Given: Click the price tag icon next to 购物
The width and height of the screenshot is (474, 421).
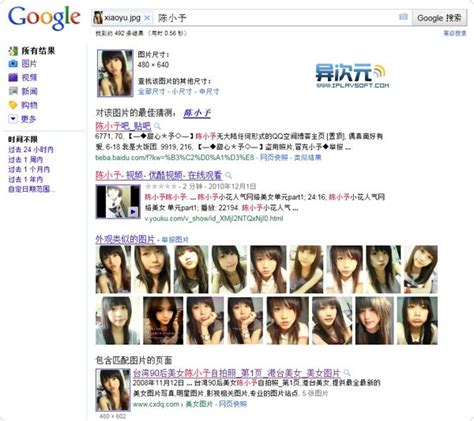Looking at the screenshot, I should coord(13,105).
